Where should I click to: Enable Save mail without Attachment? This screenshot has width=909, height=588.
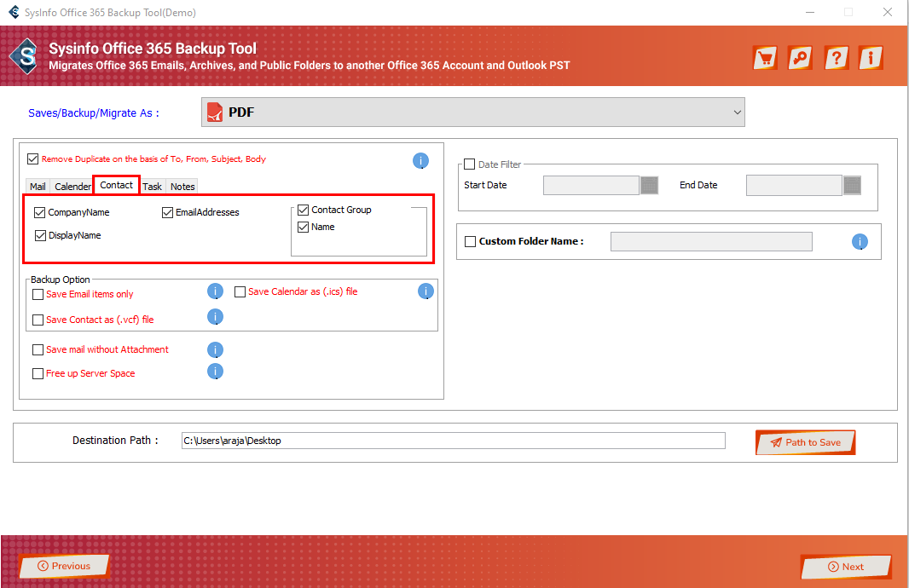pos(38,350)
